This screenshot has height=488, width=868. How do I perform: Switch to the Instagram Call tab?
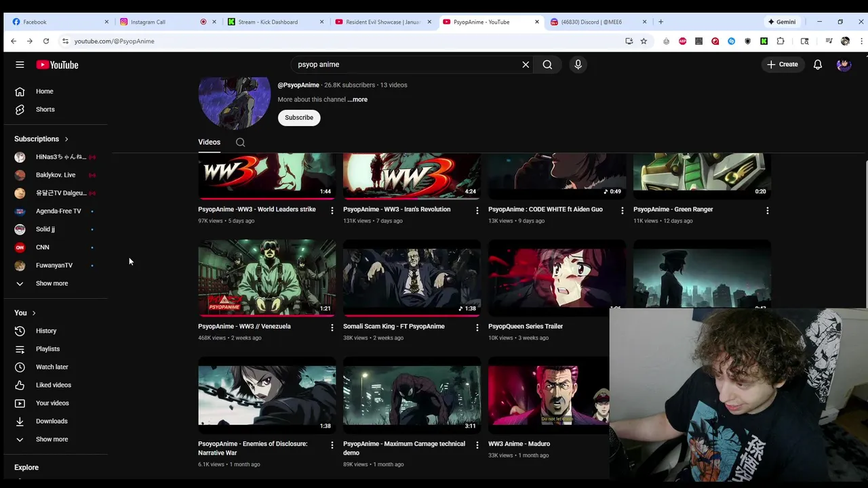tap(166, 22)
